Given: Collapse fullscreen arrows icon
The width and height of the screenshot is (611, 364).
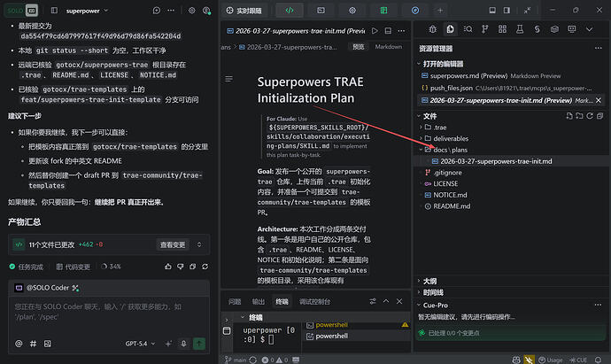Looking at the screenshot, I should (527, 10).
